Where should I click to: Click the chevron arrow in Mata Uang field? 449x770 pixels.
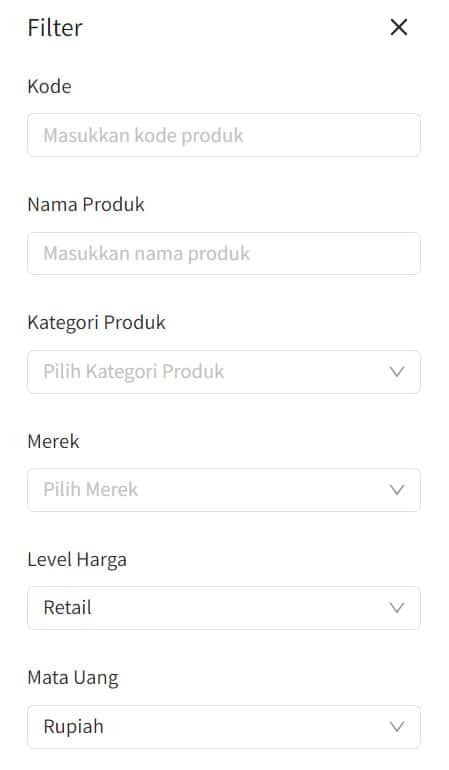click(x=396, y=726)
